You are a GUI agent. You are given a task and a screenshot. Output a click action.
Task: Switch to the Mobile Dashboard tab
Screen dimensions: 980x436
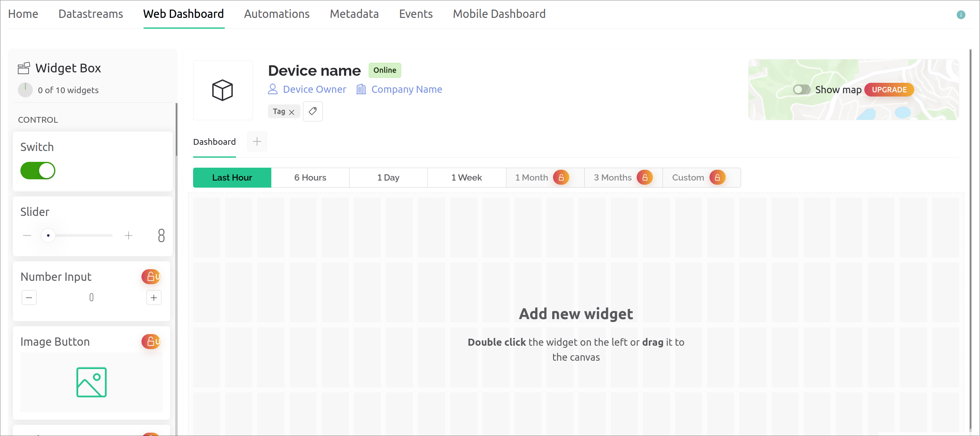click(499, 14)
